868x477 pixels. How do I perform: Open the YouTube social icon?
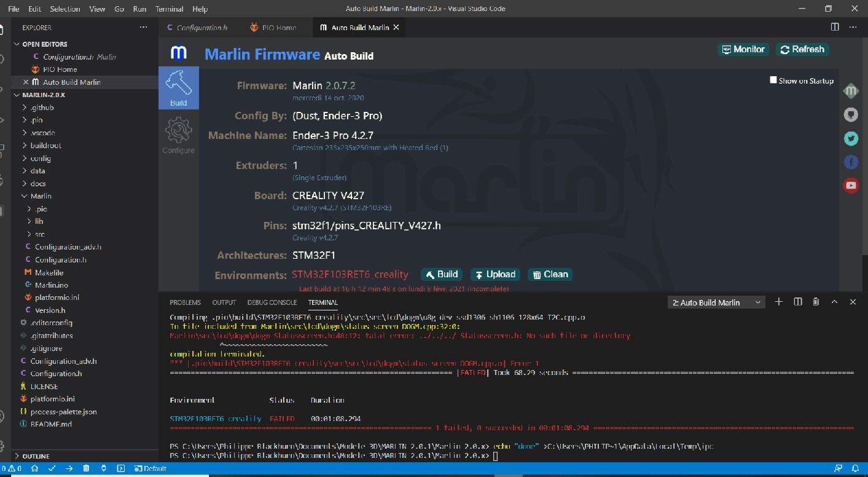coord(851,185)
